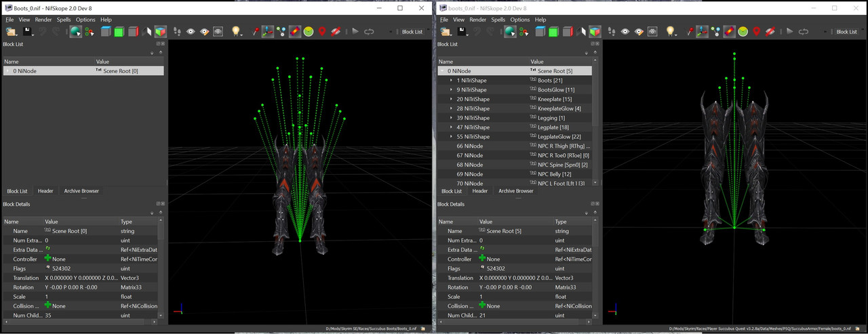This screenshot has height=334, width=868.
Task: Click screenshot camera icon in right window
Action: 653,31
